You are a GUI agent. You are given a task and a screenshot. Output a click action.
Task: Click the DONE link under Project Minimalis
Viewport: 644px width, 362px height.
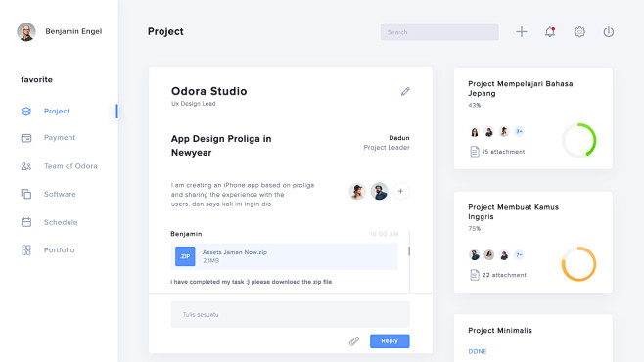point(478,352)
